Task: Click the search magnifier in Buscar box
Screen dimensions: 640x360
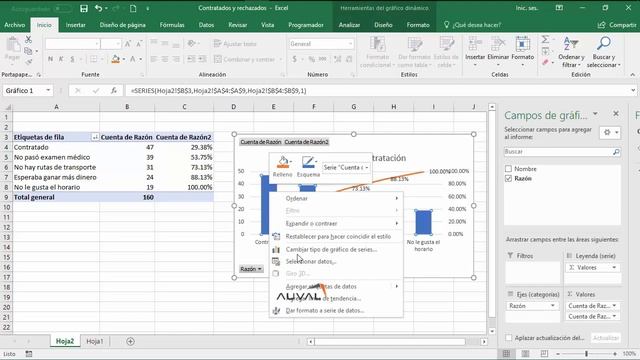Action: coord(616,152)
